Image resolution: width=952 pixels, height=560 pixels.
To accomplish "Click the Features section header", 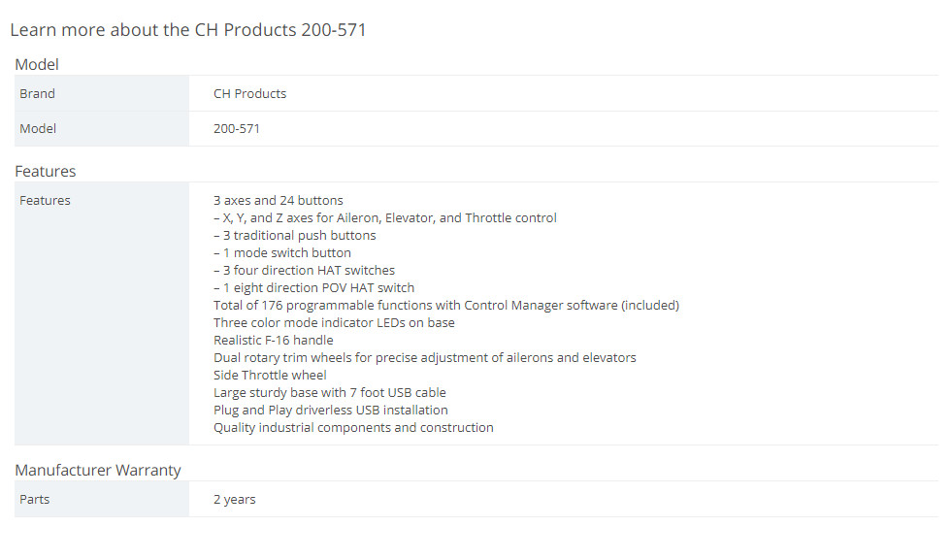I will click(x=45, y=171).
